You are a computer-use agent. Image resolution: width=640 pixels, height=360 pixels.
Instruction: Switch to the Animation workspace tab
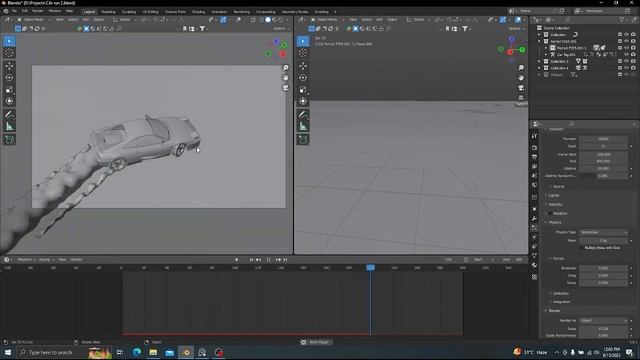click(x=219, y=12)
